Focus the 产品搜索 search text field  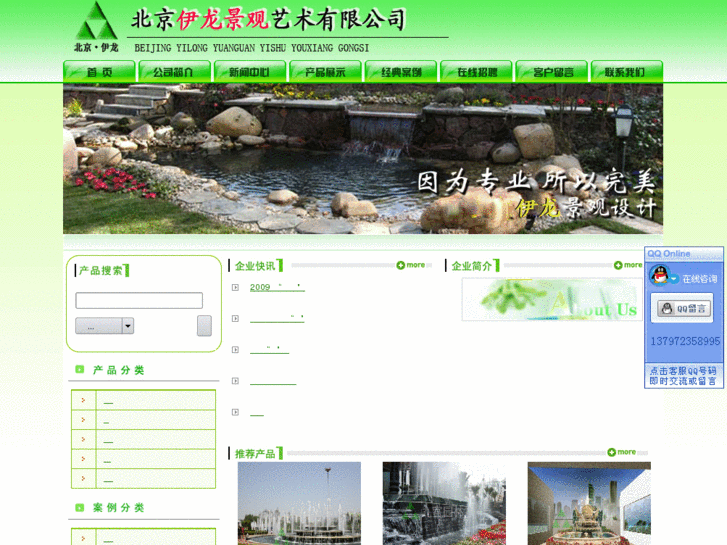pyautogui.click(x=139, y=301)
